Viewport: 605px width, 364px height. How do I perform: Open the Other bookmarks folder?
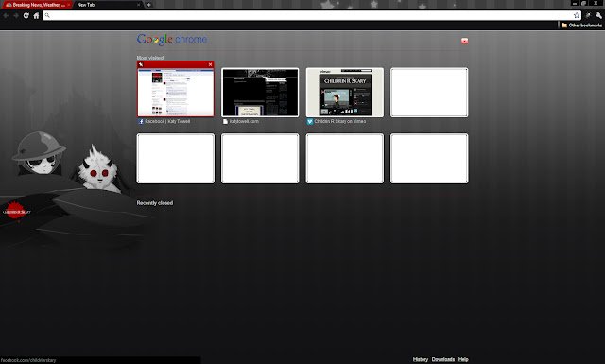click(581, 26)
